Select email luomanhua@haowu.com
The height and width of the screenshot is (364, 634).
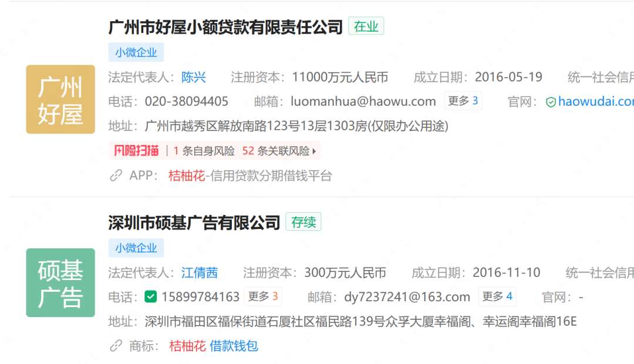pyautogui.click(x=363, y=102)
